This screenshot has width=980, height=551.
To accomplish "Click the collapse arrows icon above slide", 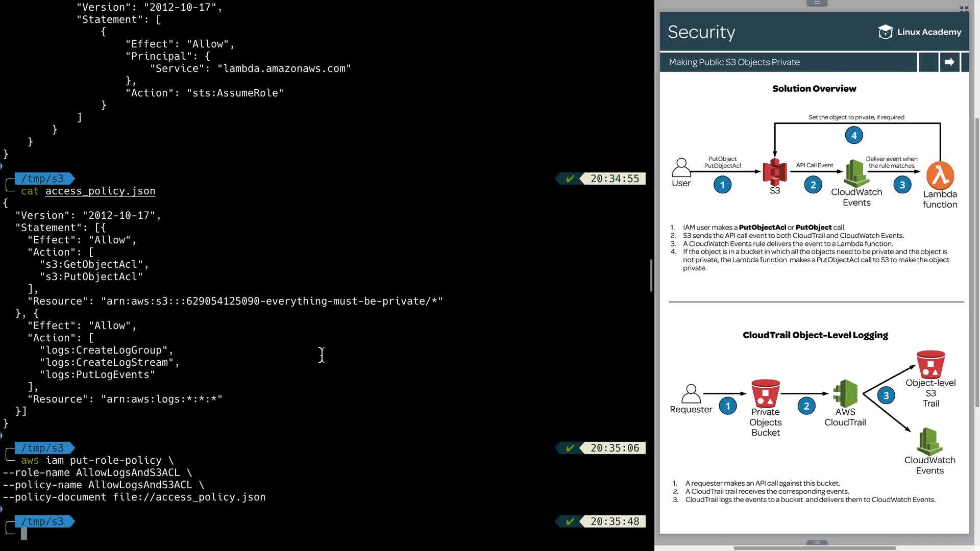I will pyautogui.click(x=964, y=8).
